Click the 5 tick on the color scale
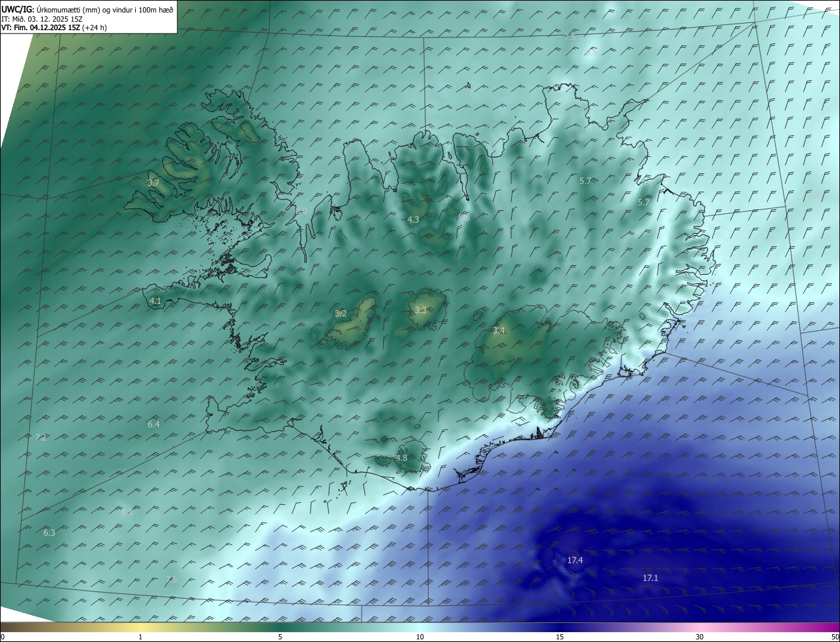This screenshot has height=642, width=840. [x=280, y=637]
